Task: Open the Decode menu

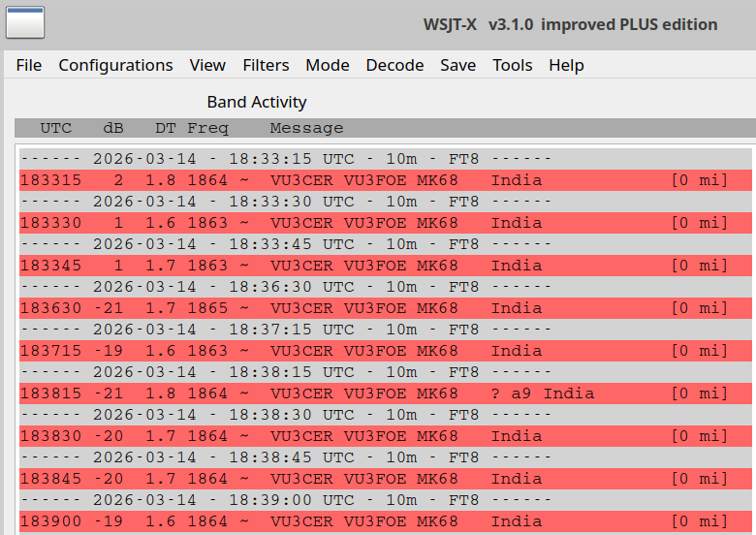Action: click(x=394, y=65)
